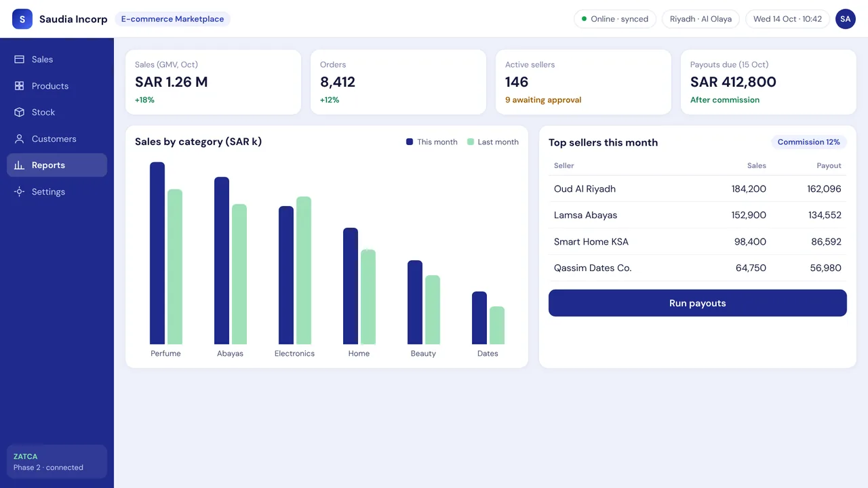Click the Payout column header
The width and height of the screenshot is (868, 488).
point(829,166)
